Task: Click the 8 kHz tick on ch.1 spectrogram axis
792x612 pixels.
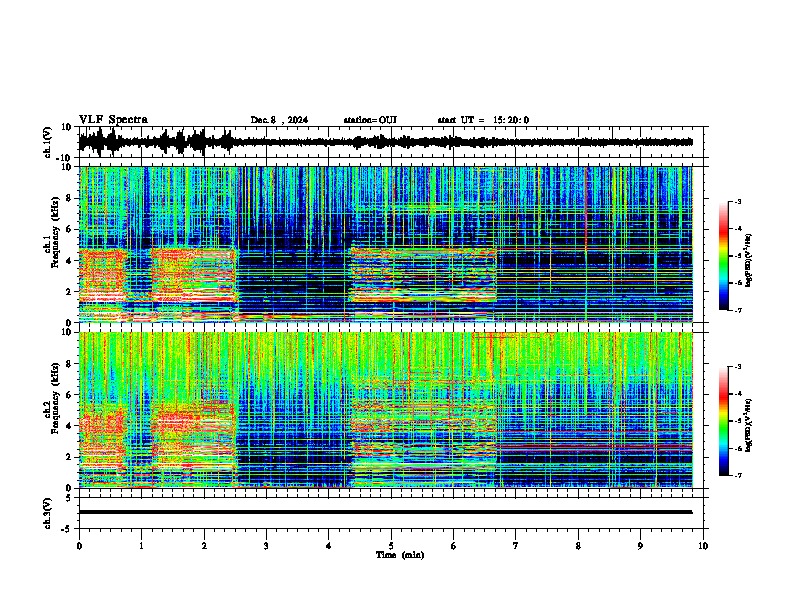Action: tap(69, 198)
